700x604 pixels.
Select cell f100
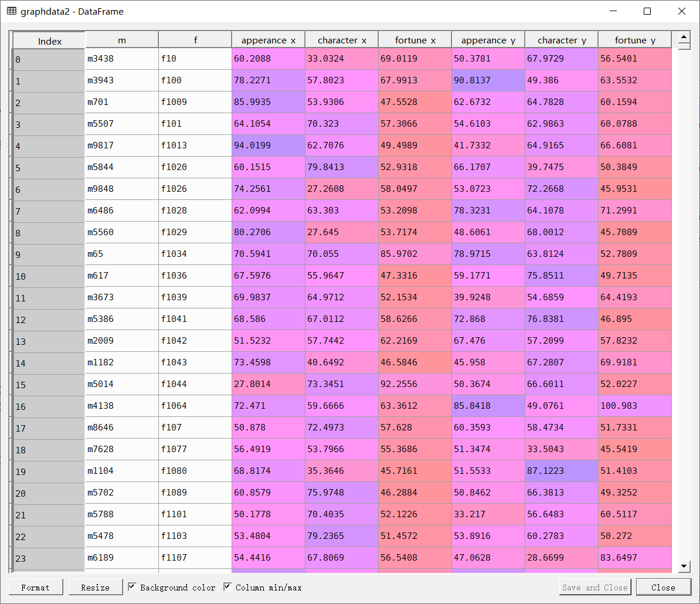coord(195,80)
